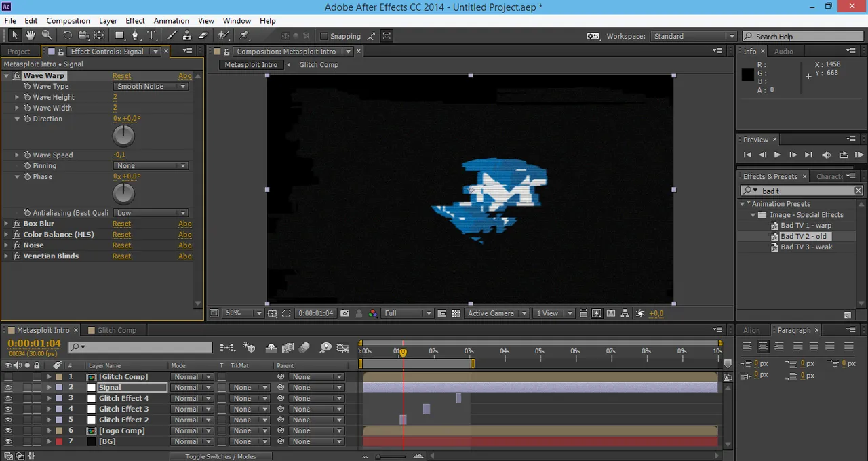Select the Hand tool
The height and width of the screenshot is (461, 868).
31,35
